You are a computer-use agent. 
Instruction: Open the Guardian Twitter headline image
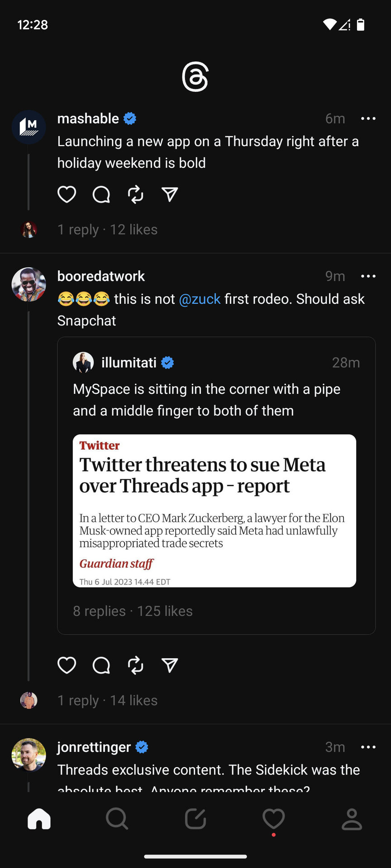point(214,510)
